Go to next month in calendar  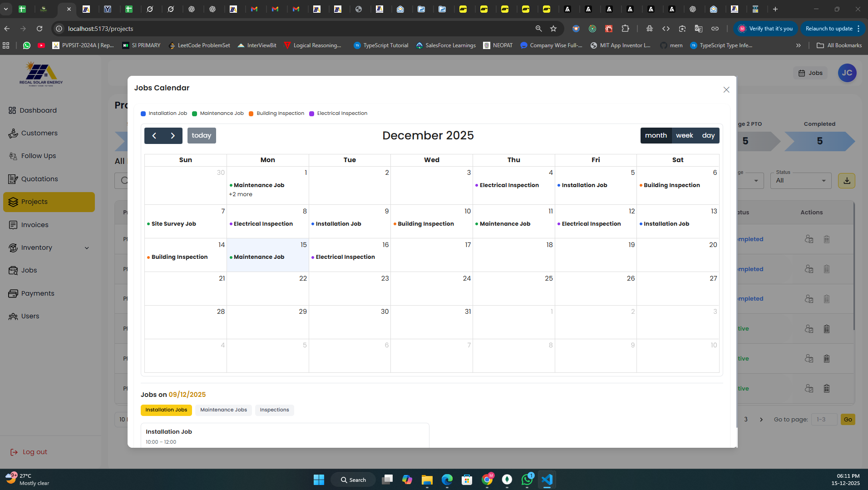click(x=173, y=136)
